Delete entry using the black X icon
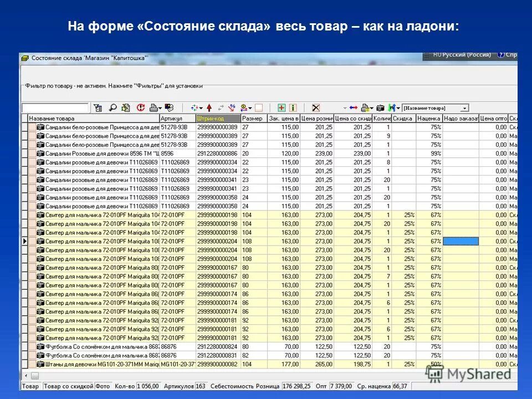Viewport: 532px width, 399px height. click(x=316, y=107)
